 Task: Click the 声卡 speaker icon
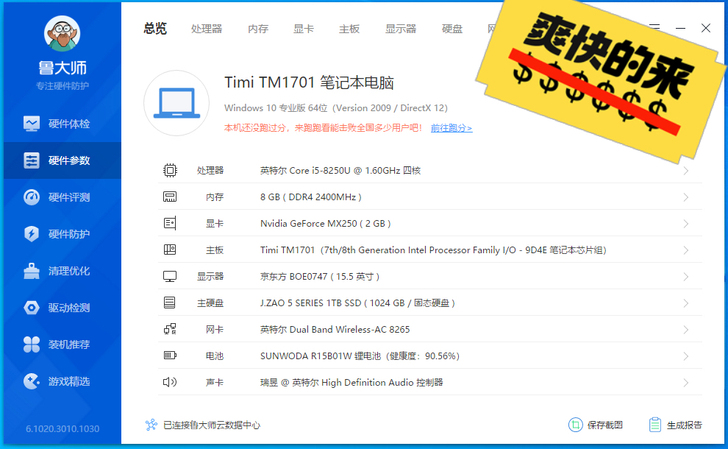(170, 382)
